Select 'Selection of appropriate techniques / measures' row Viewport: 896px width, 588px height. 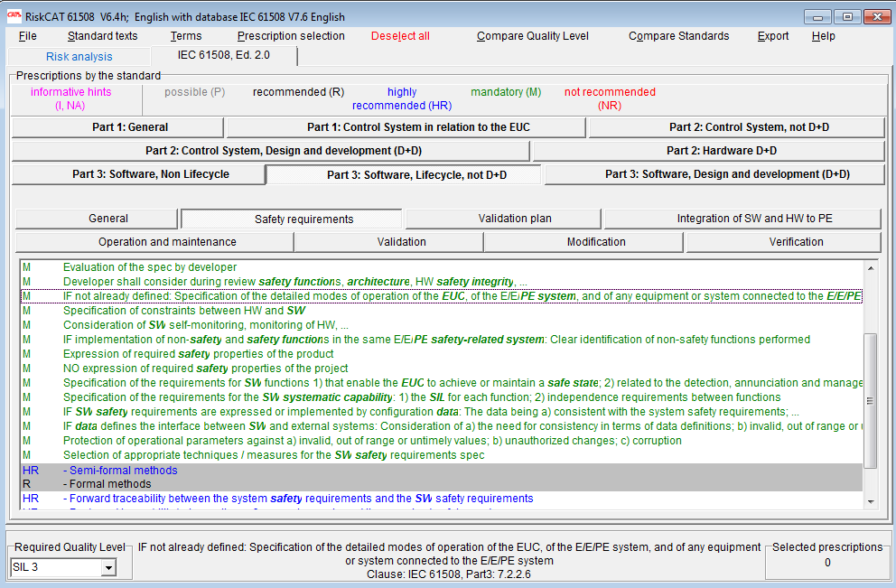(441, 455)
